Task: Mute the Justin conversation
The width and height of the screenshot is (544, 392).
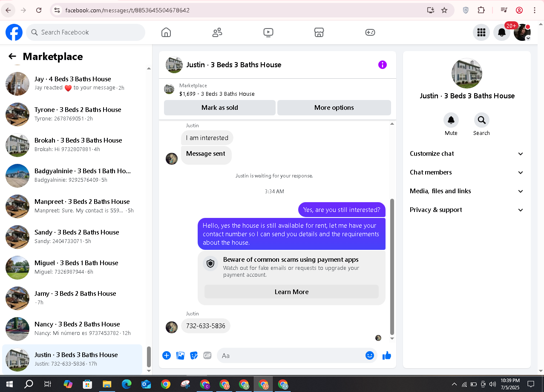Action: (451, 120)
